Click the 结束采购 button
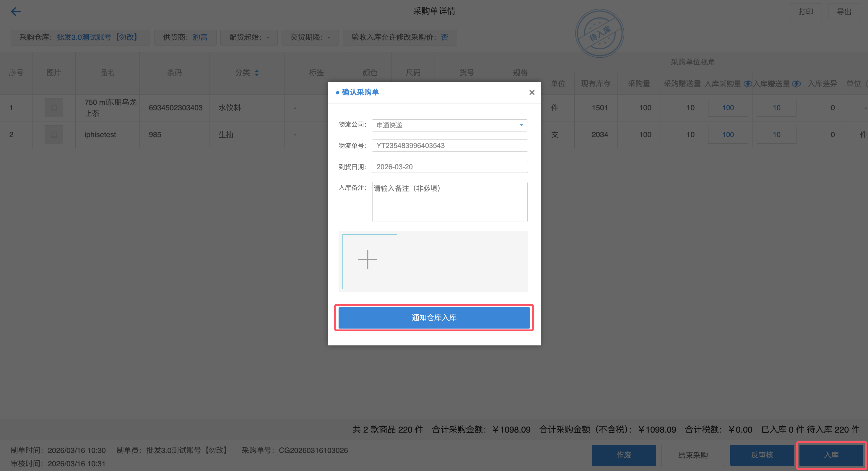The height and width of the screenshot is (471, 868). [x=693, y=455]
